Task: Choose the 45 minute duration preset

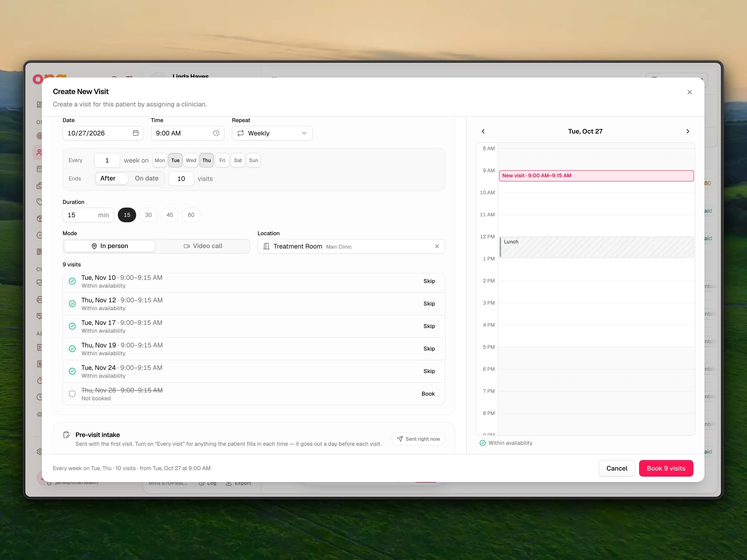Action: (x=170, y=215)
